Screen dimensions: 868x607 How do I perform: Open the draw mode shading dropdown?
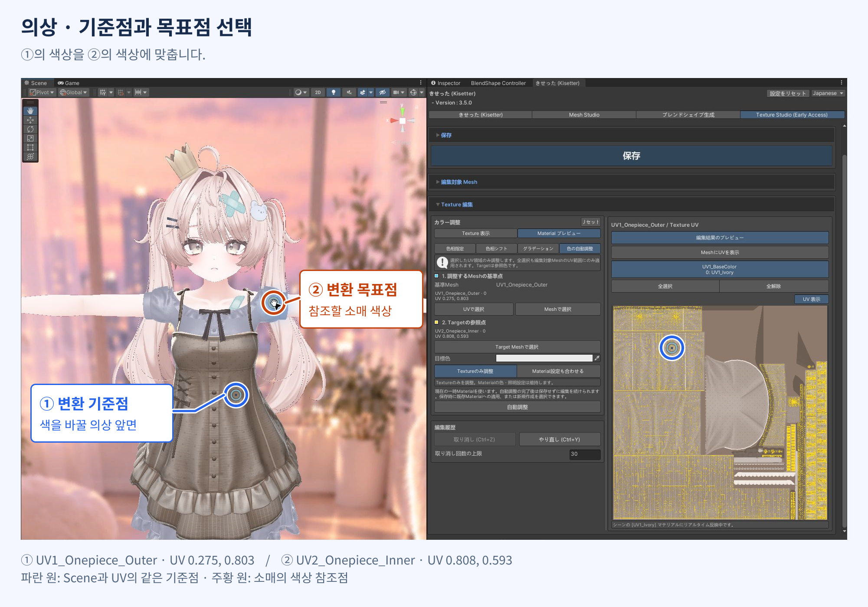[301, 92]
